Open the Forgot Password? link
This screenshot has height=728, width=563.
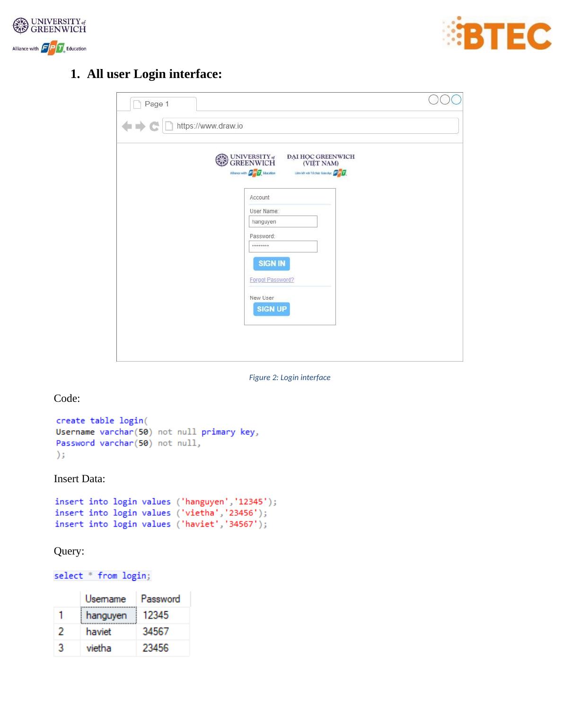272,280
